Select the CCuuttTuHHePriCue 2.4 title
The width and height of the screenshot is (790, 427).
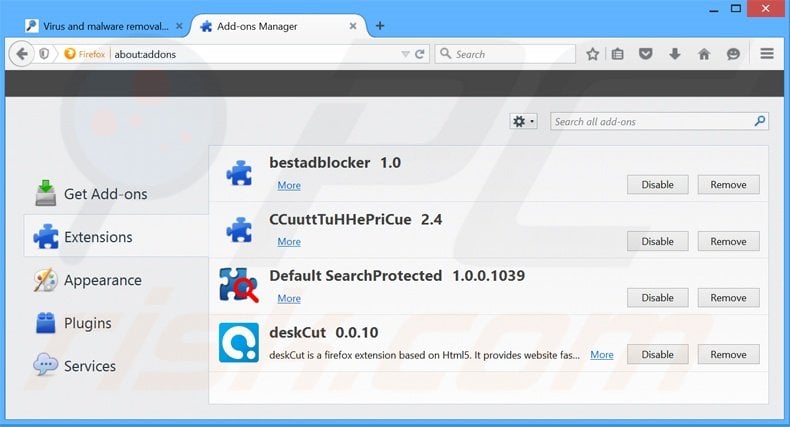click(356, 220)
